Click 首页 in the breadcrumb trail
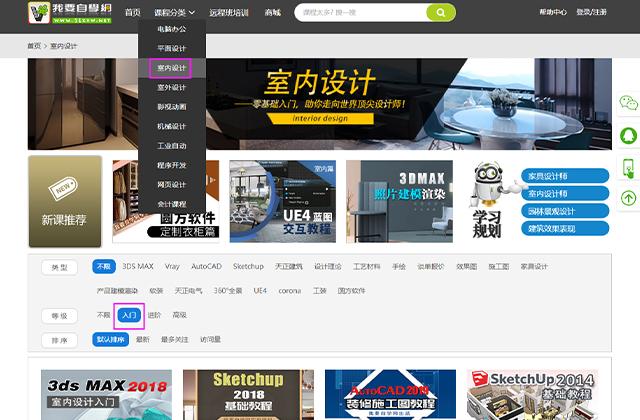 pos(34,46)
